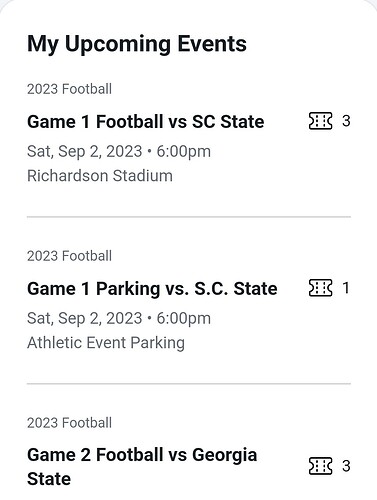
Task: Click the word State under Game 2 title
Action: [x=49, y=479]
